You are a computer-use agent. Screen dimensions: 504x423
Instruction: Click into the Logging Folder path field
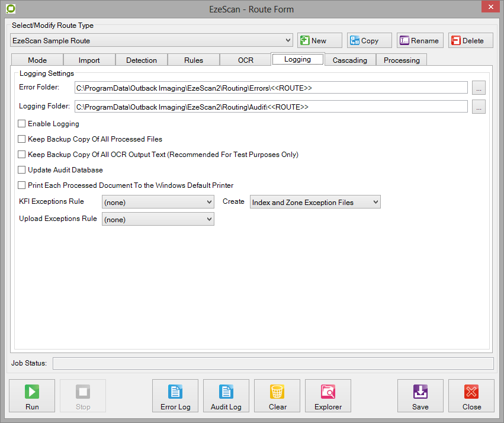point(271,107)
